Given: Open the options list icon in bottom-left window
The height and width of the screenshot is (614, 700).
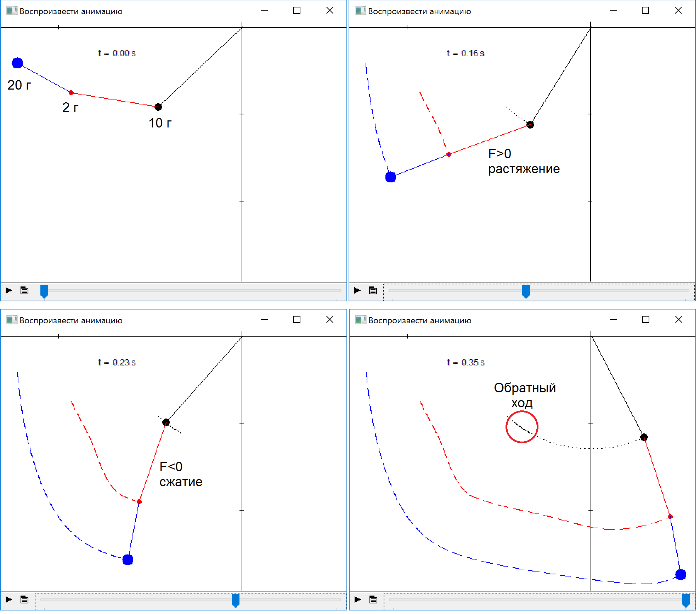Looking at the screenshot, I should coord(24,599).
